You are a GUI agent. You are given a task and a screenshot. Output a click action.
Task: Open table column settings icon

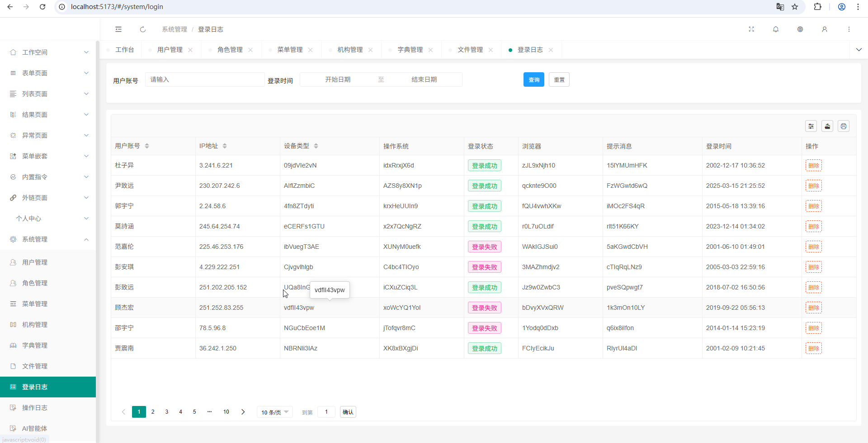(x=811, y=126)
